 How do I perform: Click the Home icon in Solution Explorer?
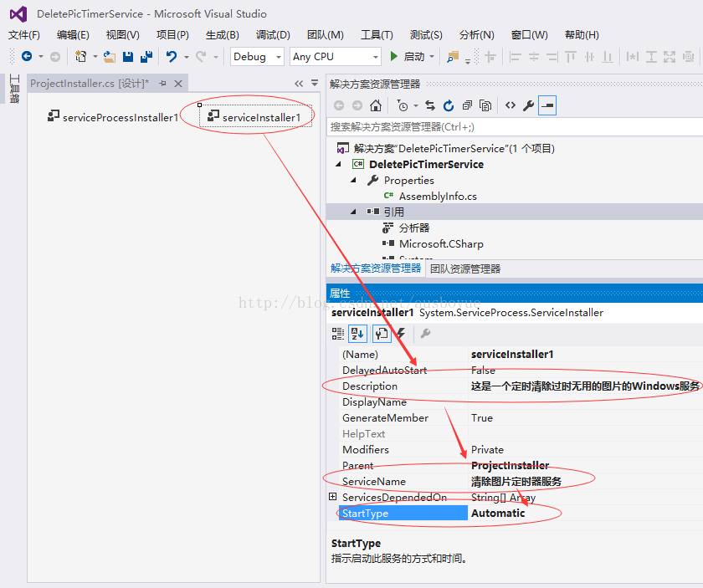pos(376,105)
